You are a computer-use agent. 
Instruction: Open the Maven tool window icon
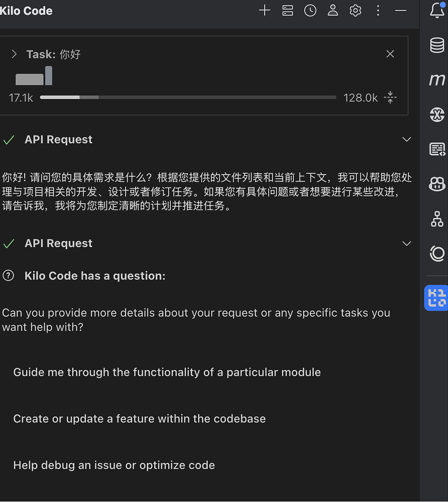tap(437, 80)
